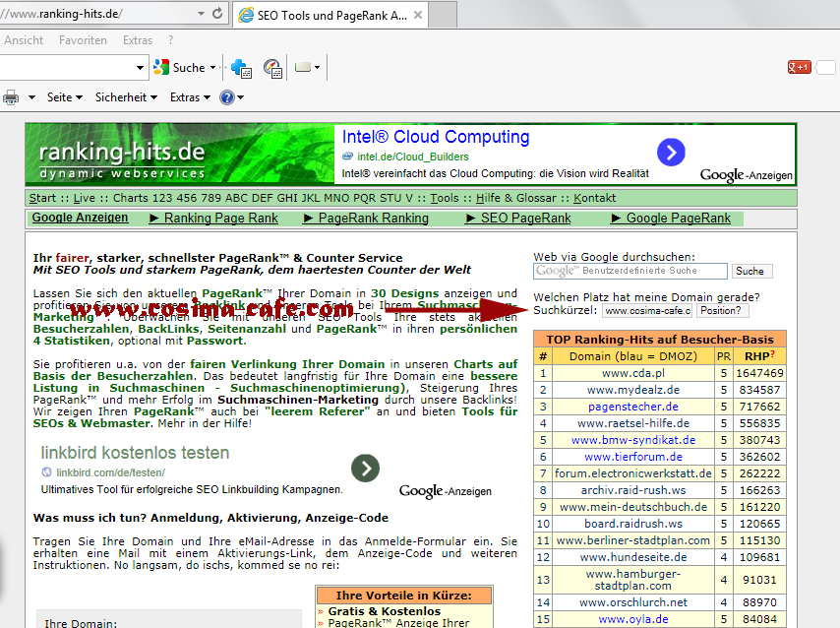Click the browser refresh icon
Screen dimensions: 840x628
click(216, 16)
